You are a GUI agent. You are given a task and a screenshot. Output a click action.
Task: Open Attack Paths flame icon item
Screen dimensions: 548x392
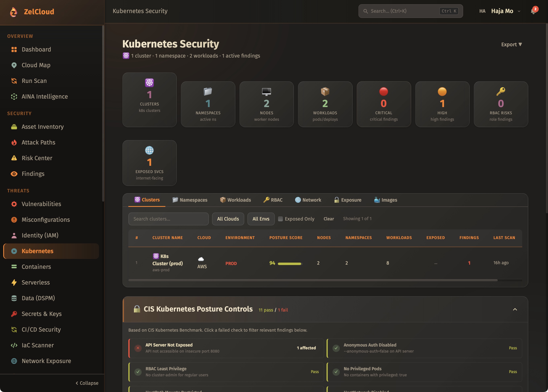click(14, 142)
